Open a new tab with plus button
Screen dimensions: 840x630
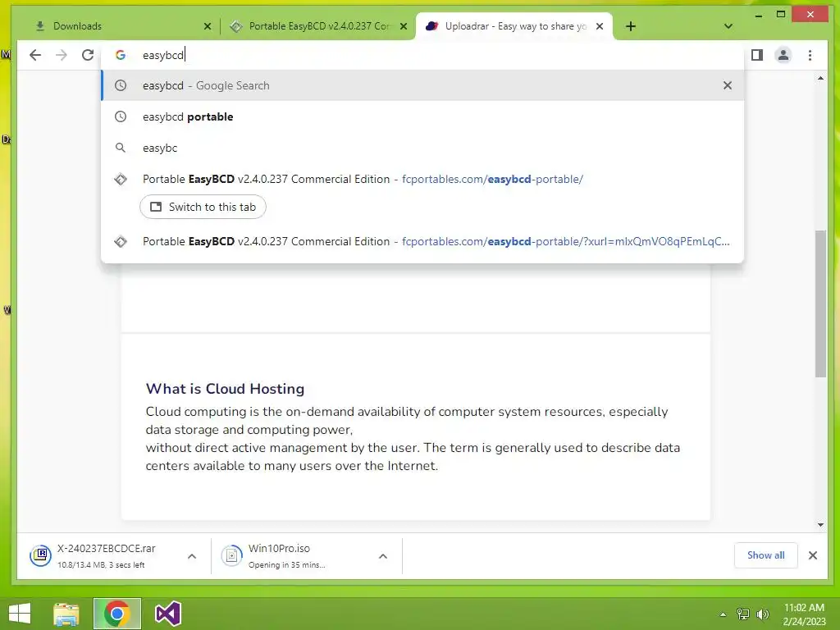point(631,26)
